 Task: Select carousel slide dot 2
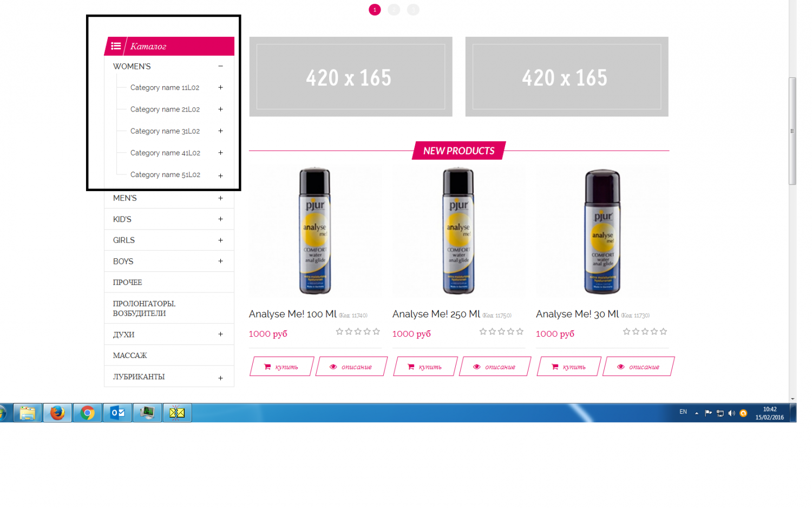click(394, 10)
